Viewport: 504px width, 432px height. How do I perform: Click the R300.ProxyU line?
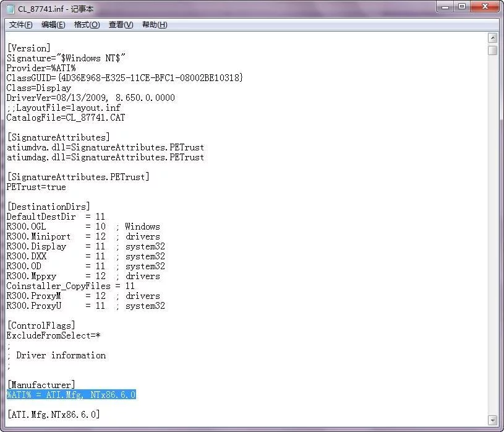tap(86, 306)
